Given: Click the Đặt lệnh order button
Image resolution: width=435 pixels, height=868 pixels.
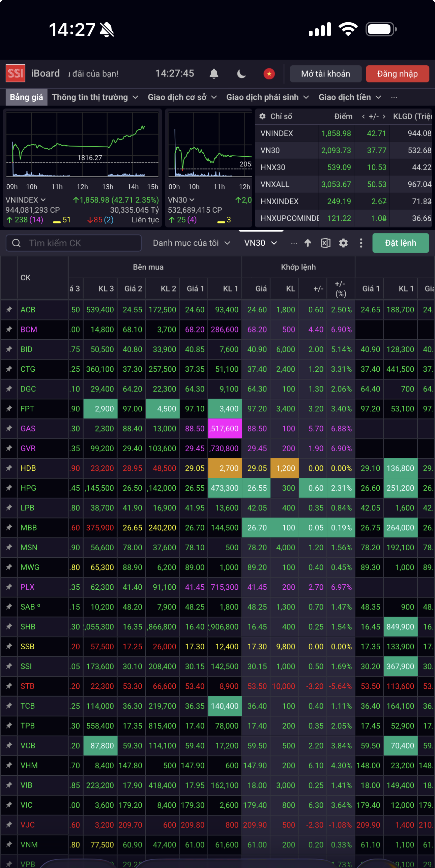Looking at the screenshot, I should [400, 243].
